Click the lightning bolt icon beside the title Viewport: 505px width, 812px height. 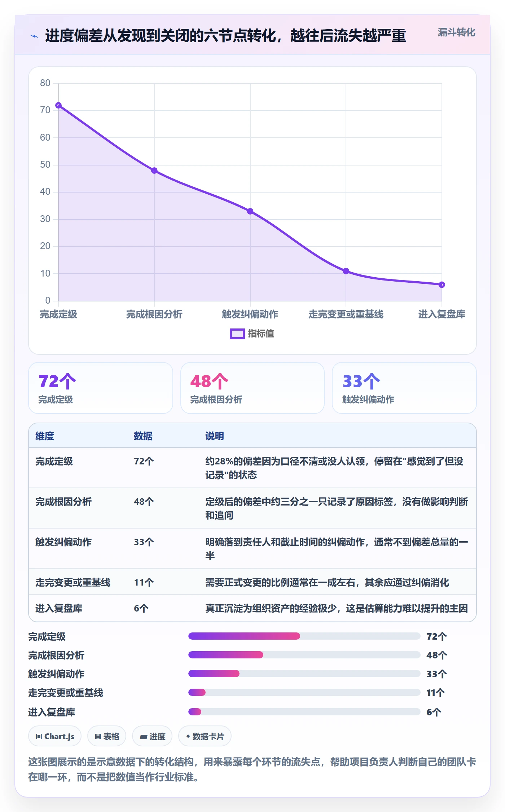[34, 36]
